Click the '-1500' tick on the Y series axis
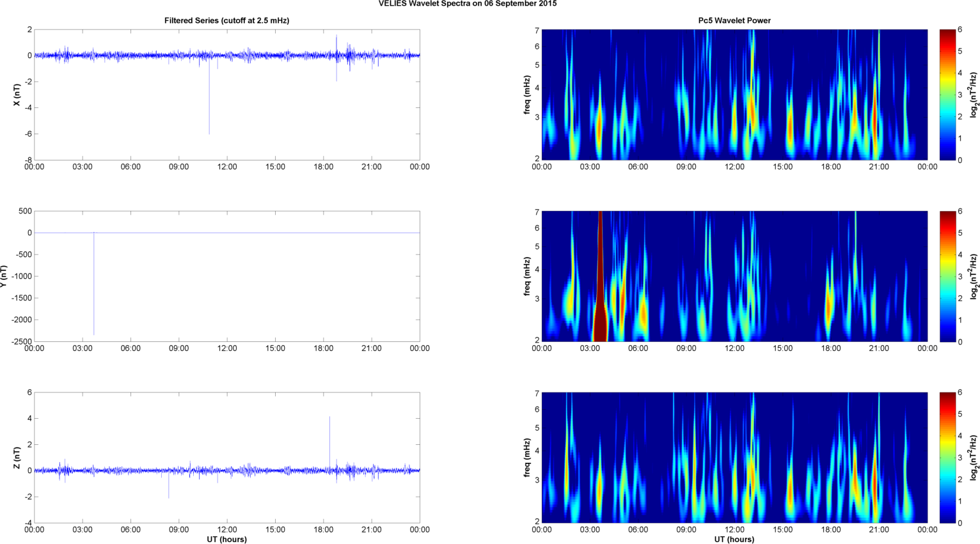The width and height of the screenshot is (980, 544). (22, 298)
